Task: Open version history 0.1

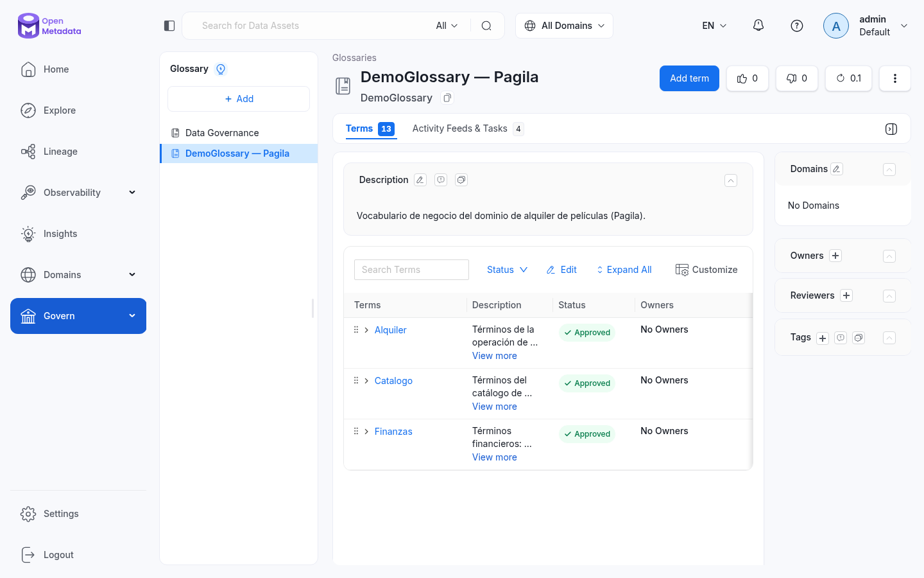Action: [x=848, y=78]
